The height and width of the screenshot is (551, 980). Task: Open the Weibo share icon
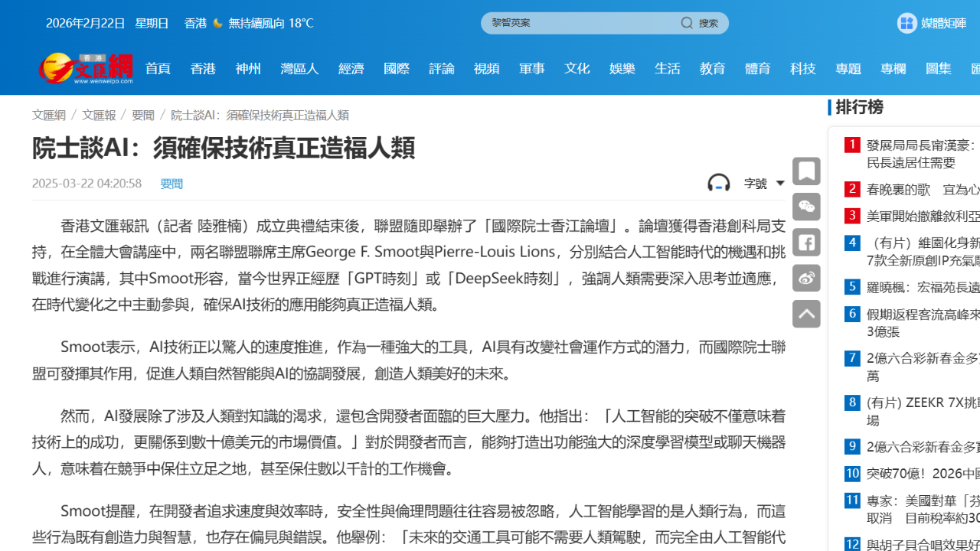[806, 278]
